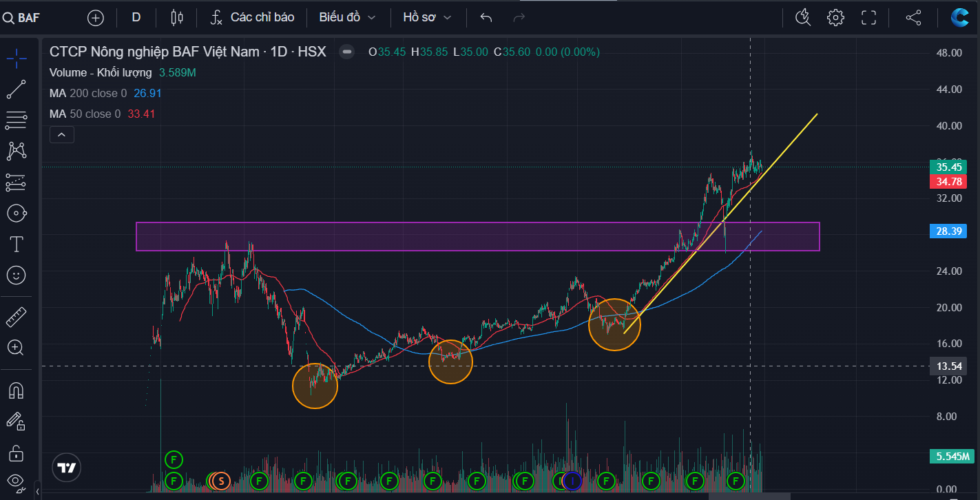
Task: Click the 40.00 price axis value
Action: [949, 125]
